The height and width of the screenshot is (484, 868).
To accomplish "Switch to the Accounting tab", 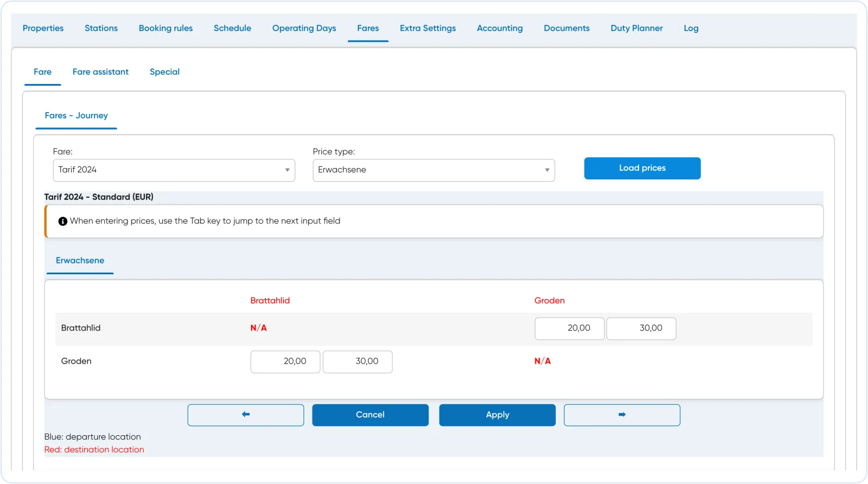I will coord(500,28).
